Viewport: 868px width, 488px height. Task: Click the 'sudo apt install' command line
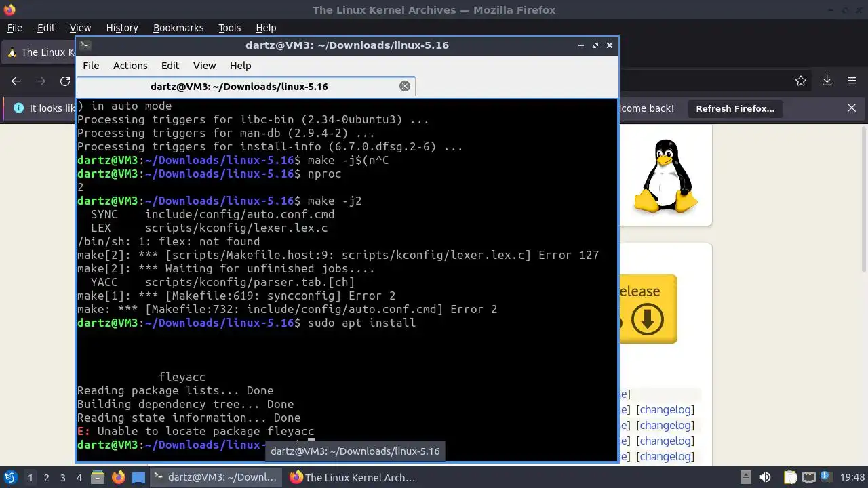click(x=247, y=323)
